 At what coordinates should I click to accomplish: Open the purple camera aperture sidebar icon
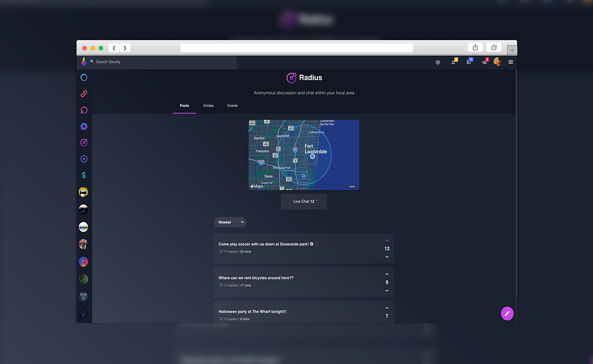coord(84,126)
